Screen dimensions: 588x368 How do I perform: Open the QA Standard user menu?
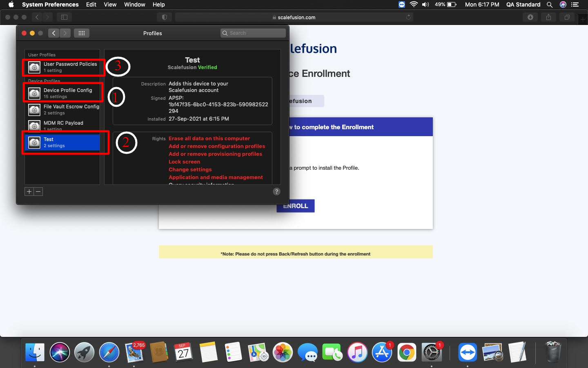click(x=523, y=4)
